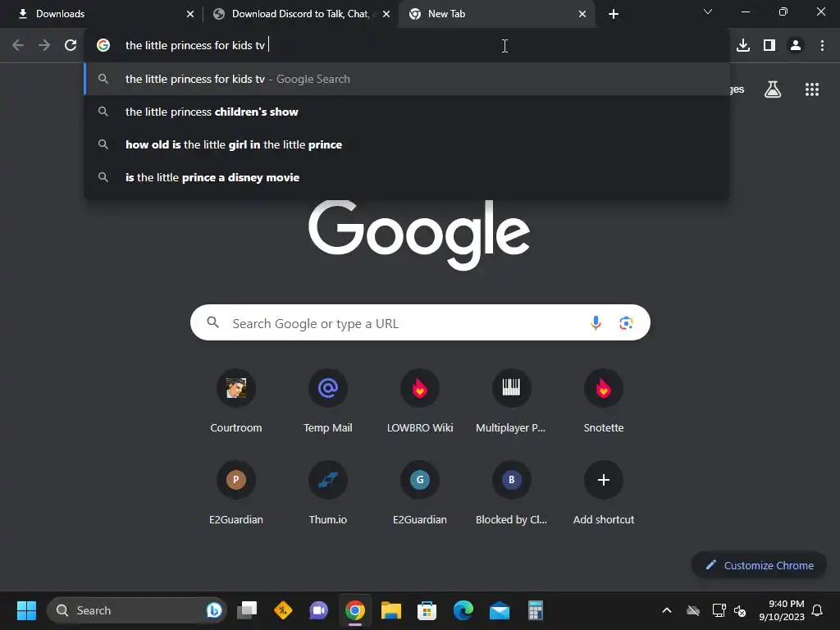Open Bing chat icon in taskbar search
The width and height of the screenshot is (840, 630).
(214, 610)
